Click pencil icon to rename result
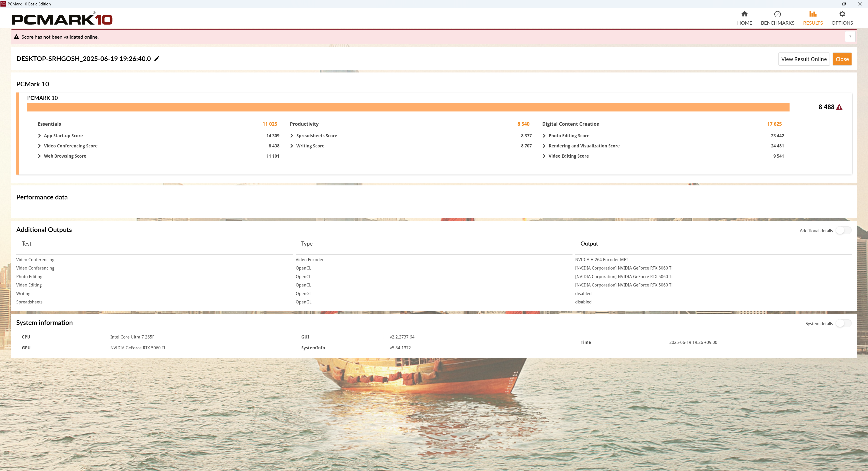The image size is (868, 471). coord(157,59)
